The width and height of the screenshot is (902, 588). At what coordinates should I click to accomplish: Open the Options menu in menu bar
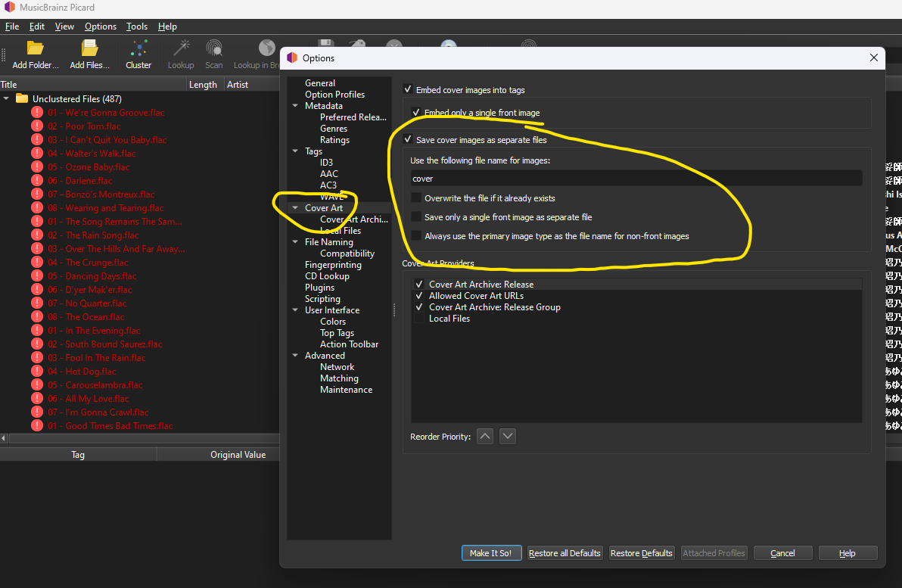point(101,26)
